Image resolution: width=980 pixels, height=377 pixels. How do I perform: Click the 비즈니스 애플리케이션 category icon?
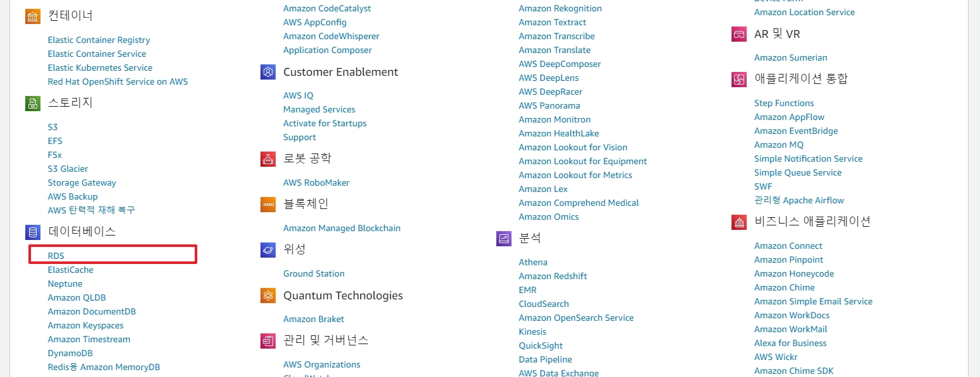pyautogui.click(x=739, y=222)
